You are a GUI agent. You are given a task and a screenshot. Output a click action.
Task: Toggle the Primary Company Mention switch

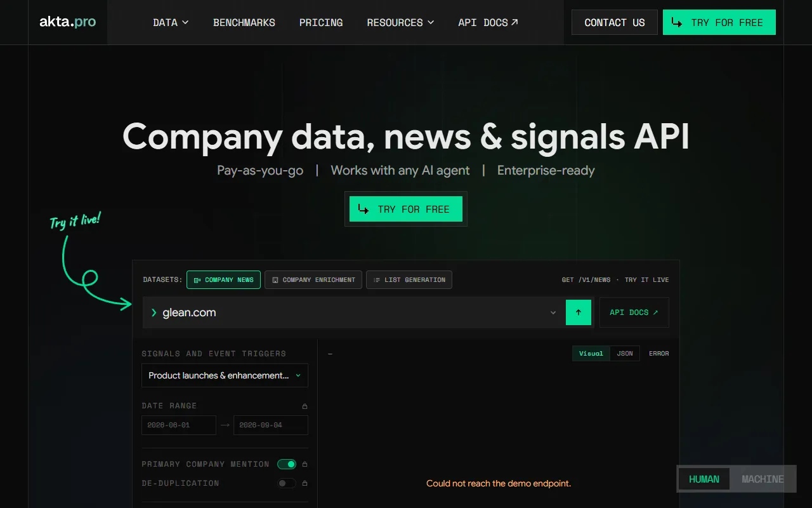[287, 464]
